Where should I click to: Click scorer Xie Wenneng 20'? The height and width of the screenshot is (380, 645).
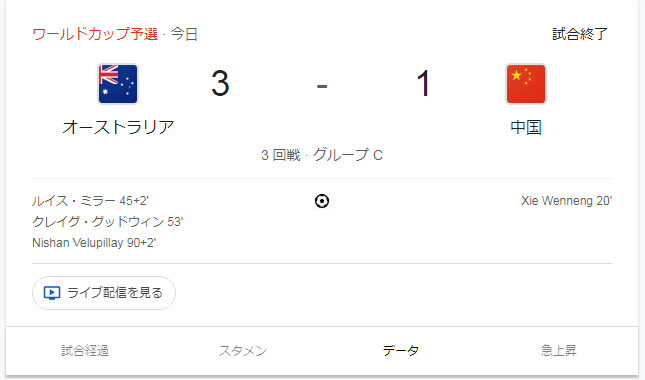pos(566,201)
